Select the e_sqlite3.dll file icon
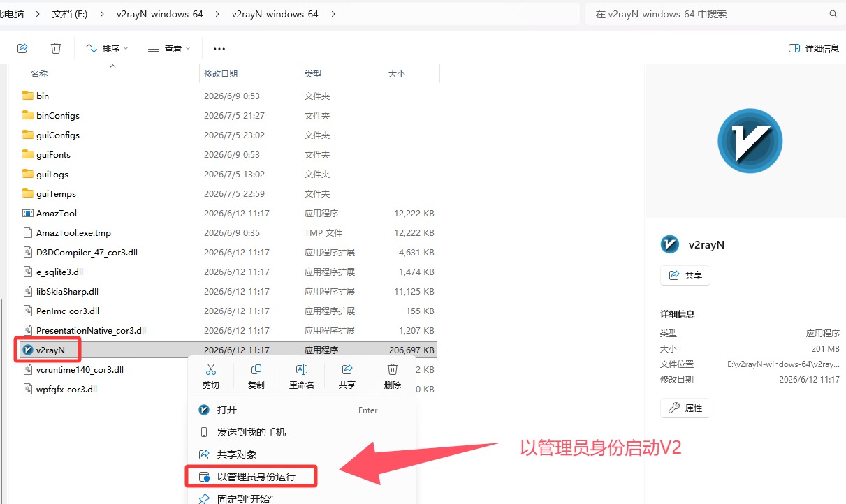The image size is (846, 504). coord(28,272)
